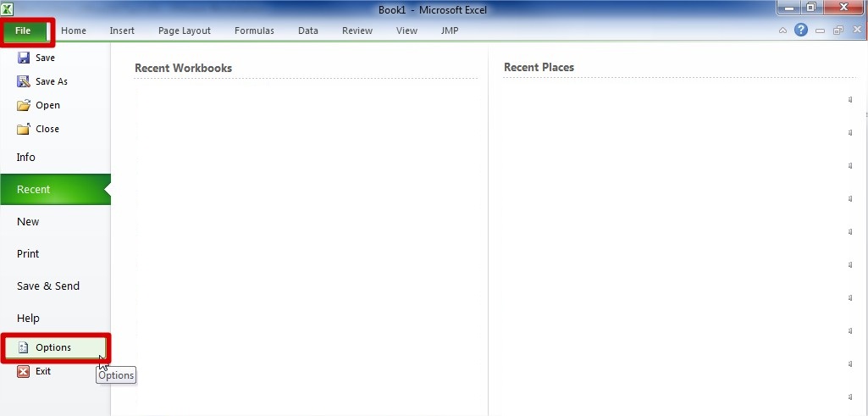Image resolution: width=868 pixels, height=416 pixels.
Task: Go to the Formulas tab
Action: 254,31
